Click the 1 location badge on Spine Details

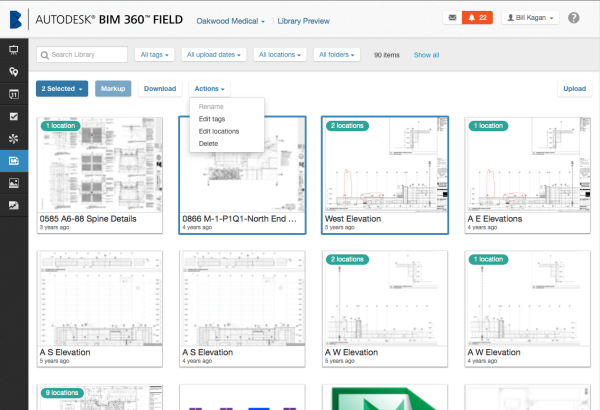(x=60, y=126)
